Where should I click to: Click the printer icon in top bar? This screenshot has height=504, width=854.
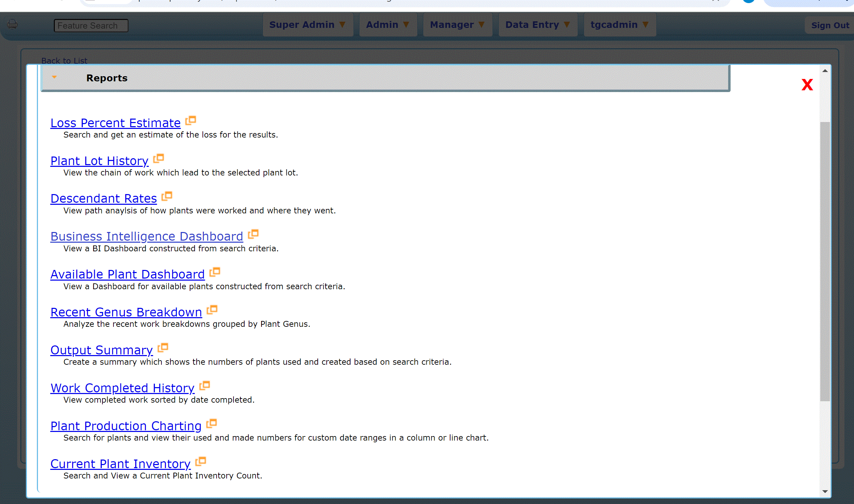click(12, 24)
